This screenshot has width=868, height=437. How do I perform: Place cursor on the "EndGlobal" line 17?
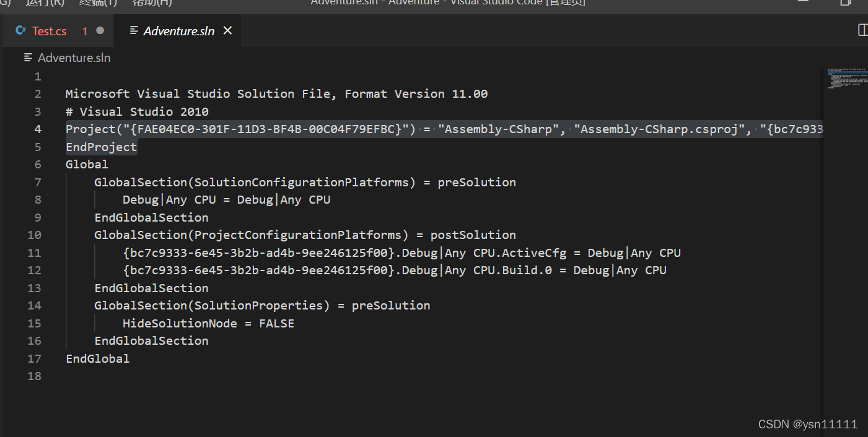(x=98, y=359)
